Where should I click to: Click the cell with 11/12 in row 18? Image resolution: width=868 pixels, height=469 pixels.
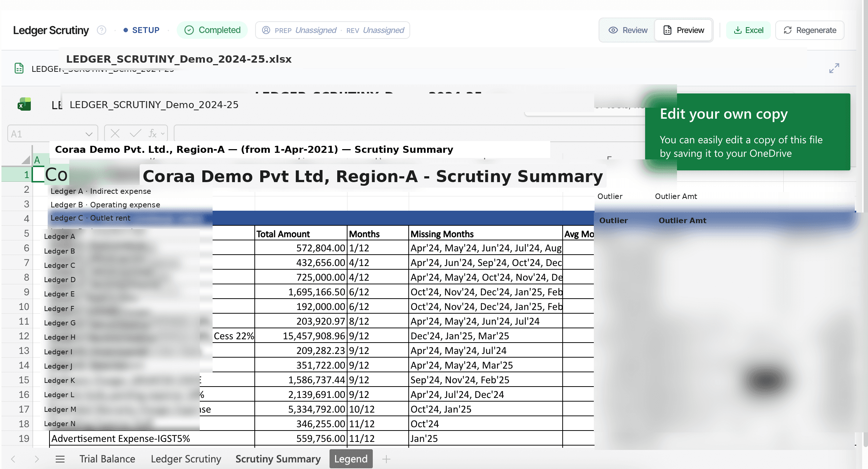pos(378,424)
